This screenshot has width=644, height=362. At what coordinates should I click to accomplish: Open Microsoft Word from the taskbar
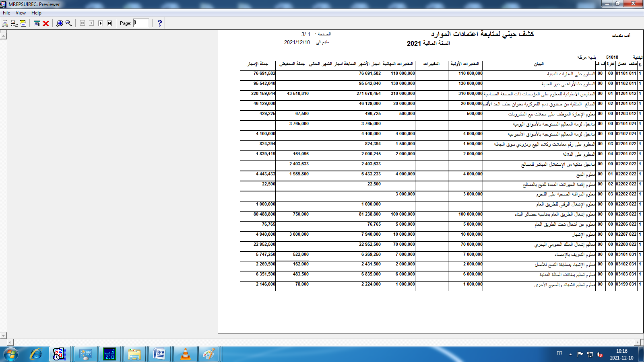coord(159,354)
